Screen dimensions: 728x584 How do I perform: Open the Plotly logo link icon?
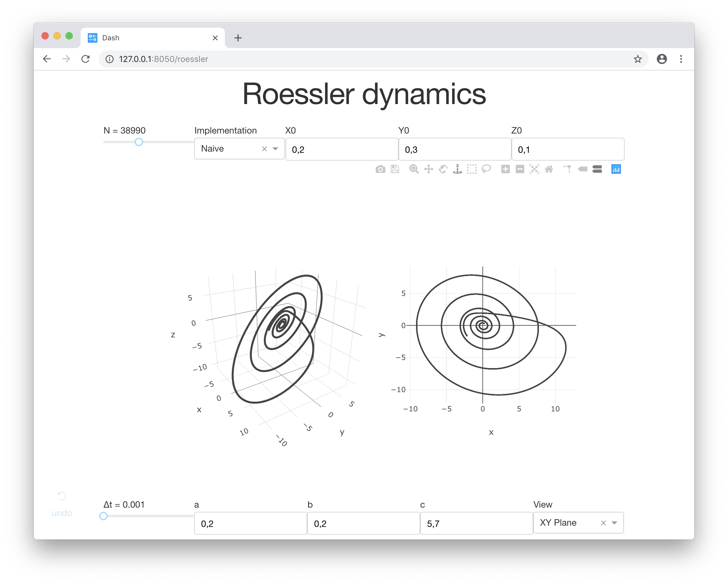[616, 169]
